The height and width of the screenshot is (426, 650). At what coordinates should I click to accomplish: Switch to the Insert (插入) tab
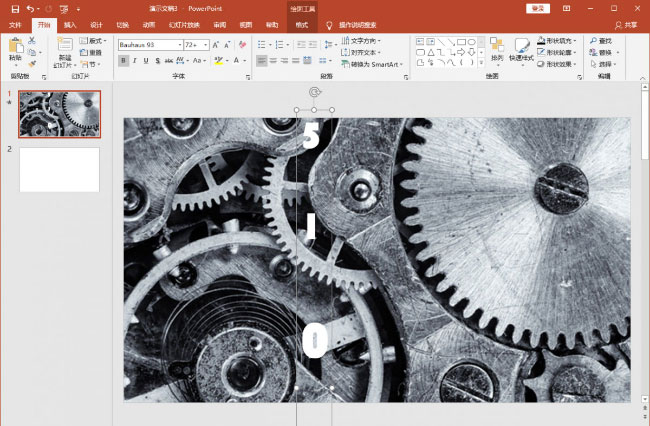click(x=69, y=23)
